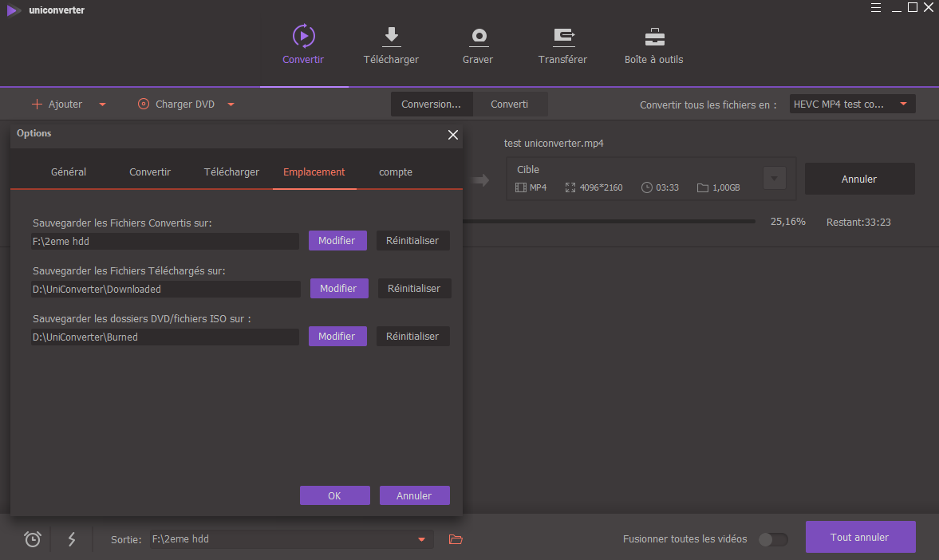This screenshot has width=939, height=560.
Task: Open the HEVC MP4 output format dropdown
Action: click(x=852, y=105)
